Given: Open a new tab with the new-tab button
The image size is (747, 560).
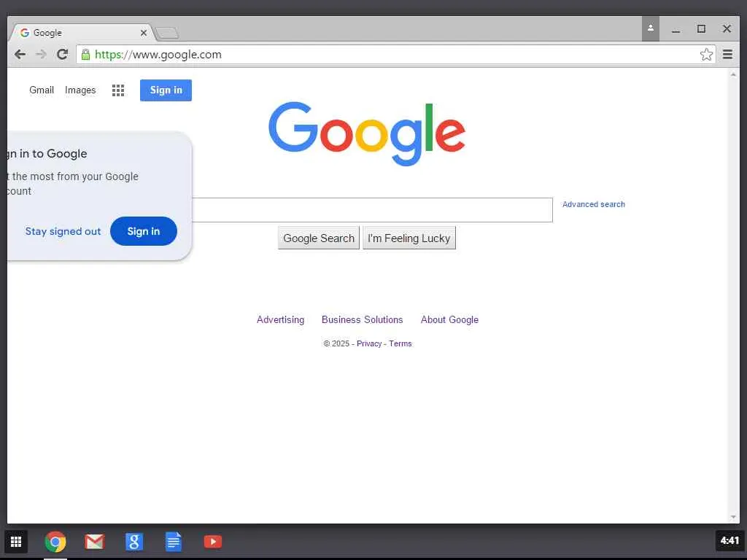Looking at the screenshot, I should tap(167, 33).
